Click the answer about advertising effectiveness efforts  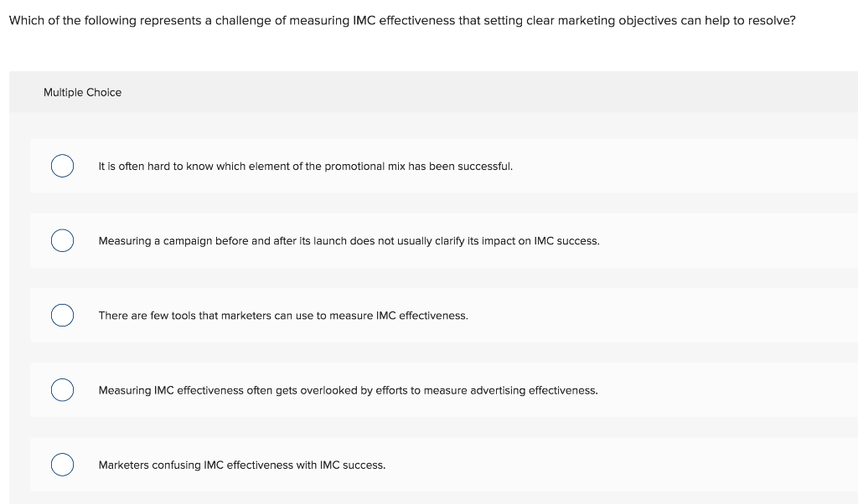click(x=348, y=390)
